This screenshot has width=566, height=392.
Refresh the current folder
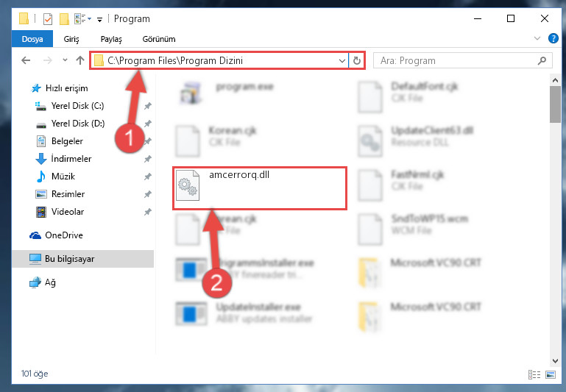(x=357, y=60)
